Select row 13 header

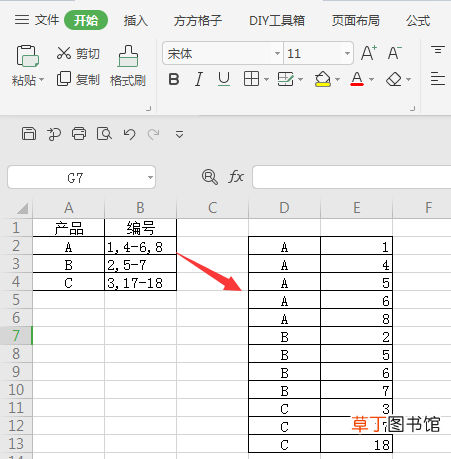(16, 444)
